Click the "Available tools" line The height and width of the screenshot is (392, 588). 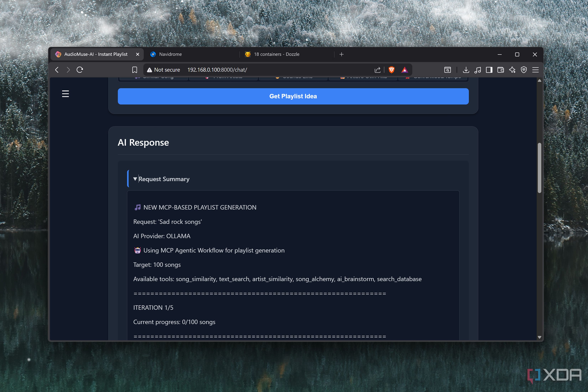pyautogui.click(x=277, y=279)
